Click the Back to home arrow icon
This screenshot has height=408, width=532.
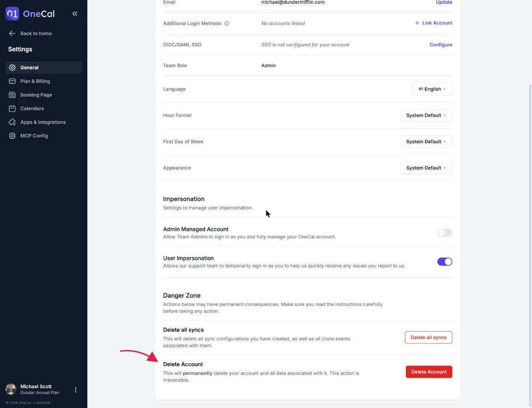[12, 34]
